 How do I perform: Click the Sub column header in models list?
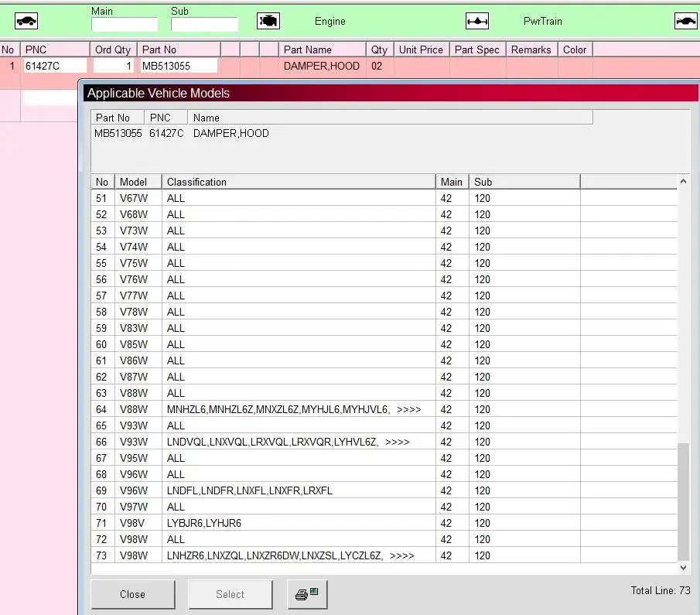point(524,182)
